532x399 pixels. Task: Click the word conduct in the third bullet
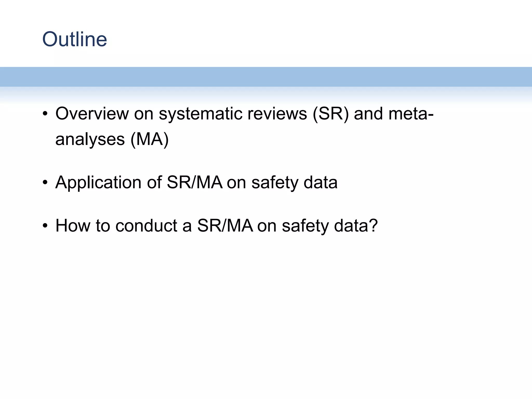pyautogui.click(x=147, y=225)
